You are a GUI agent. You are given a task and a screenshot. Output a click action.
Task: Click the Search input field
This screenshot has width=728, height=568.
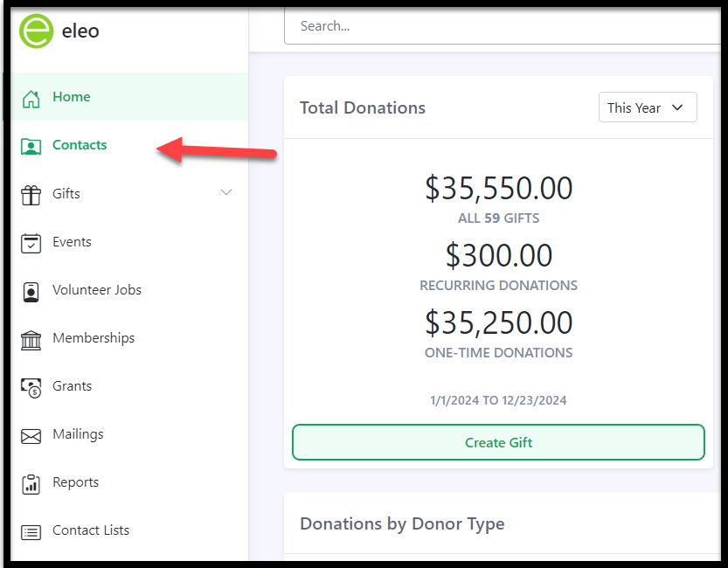click(503, 26)
